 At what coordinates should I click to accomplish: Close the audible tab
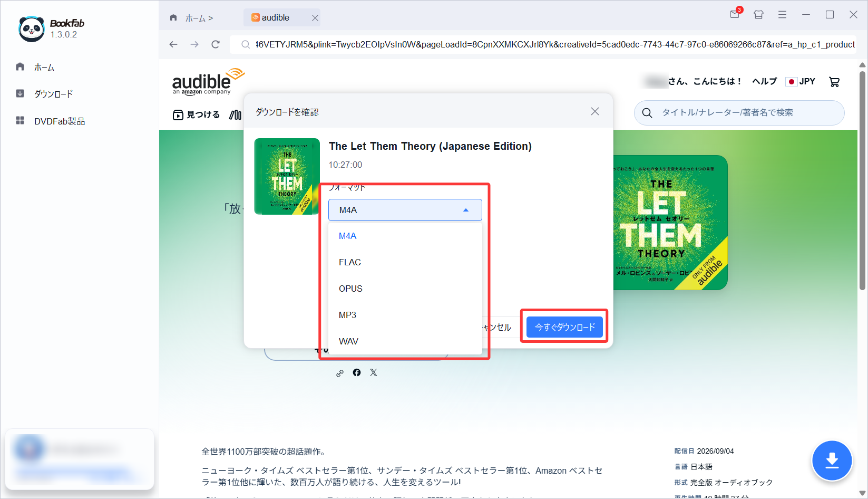click(x=315, y=18)
